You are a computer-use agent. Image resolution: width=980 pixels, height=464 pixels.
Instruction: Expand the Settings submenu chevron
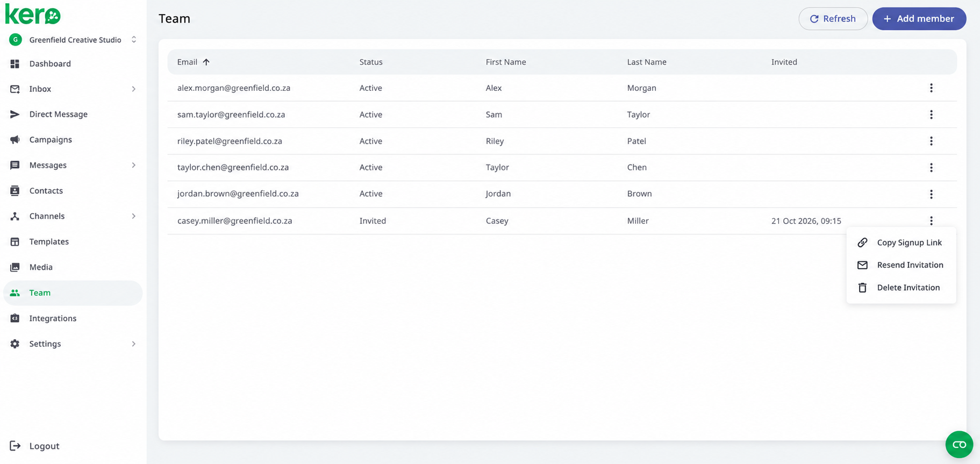pyautogui.click(x=133, y=344)
